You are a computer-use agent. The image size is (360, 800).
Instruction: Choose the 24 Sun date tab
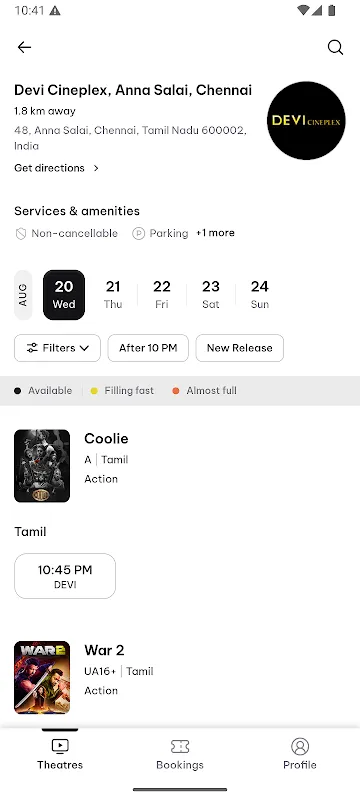coord(260,295)
